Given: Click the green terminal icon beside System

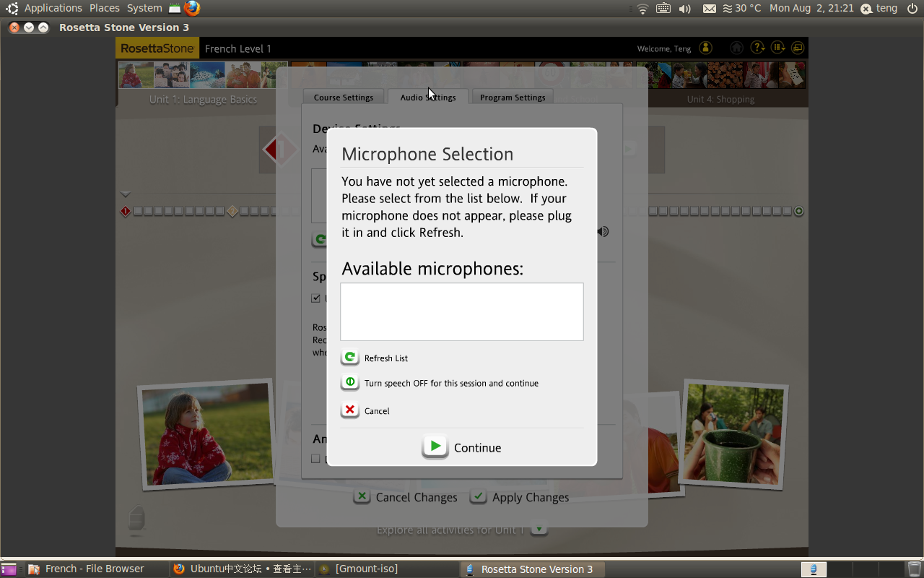Looking at the screenshot, I should point(175,9).
